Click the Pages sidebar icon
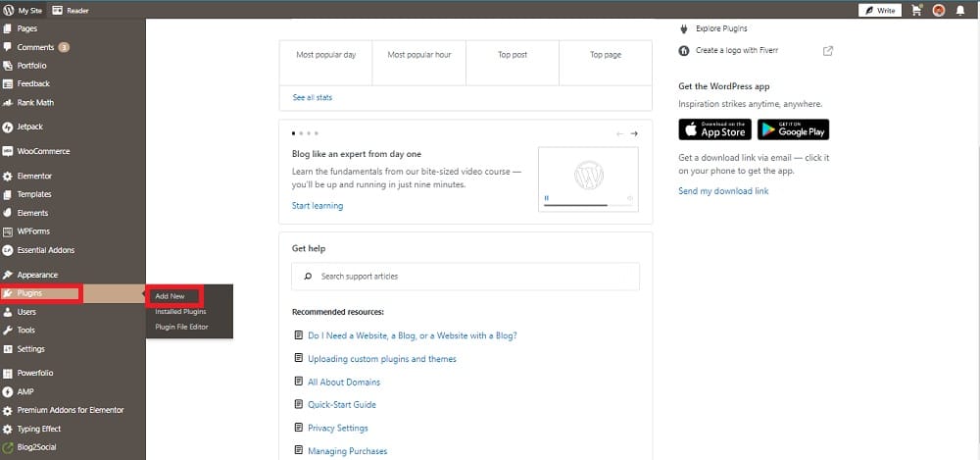Screen dimensions: 980x460 pyautogui.click(x=8, y=28)
